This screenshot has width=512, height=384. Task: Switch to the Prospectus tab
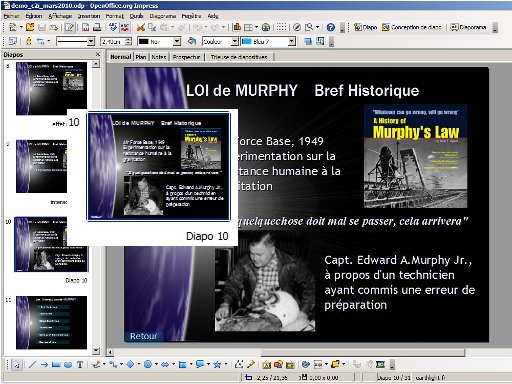(186, 57)
